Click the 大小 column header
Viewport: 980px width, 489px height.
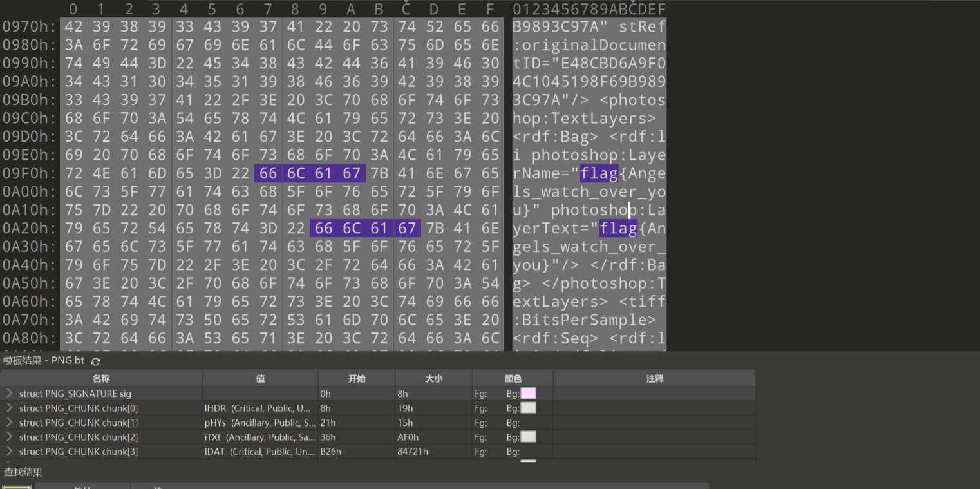coord(434,378)
